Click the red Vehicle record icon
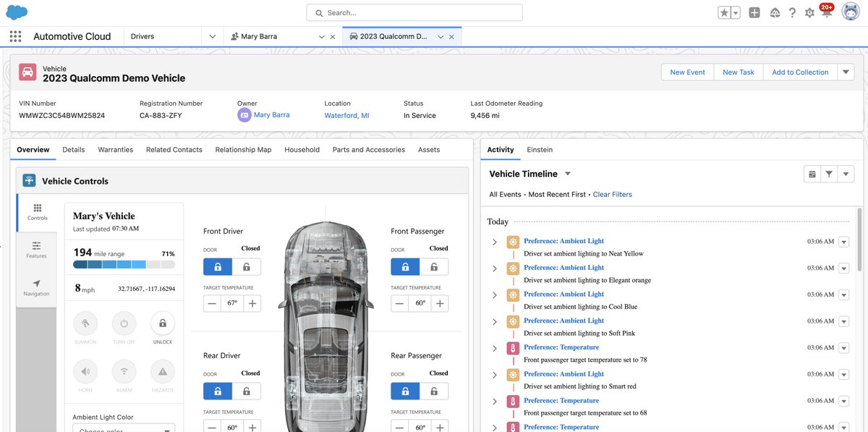Screen dimensions: 868x432 [27, 72]
